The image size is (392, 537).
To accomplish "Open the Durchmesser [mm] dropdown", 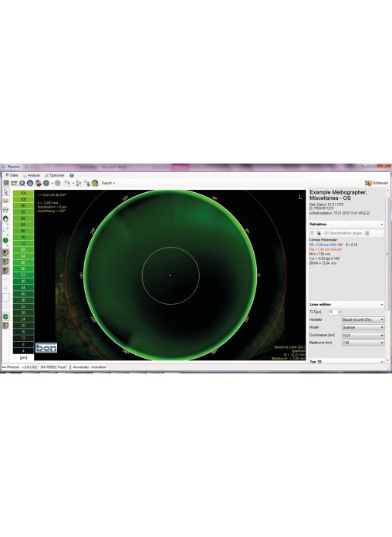I will click(x=363, y=335).
